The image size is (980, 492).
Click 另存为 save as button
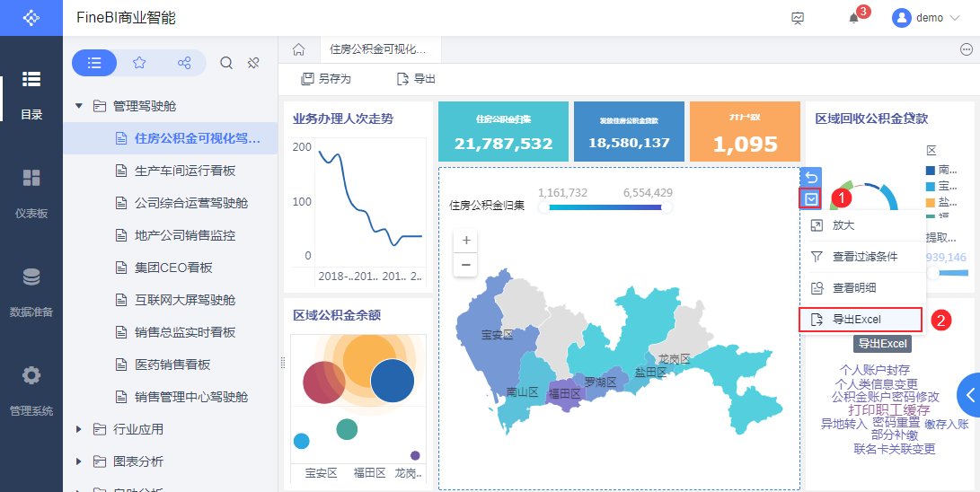click(x=326, y=79)
